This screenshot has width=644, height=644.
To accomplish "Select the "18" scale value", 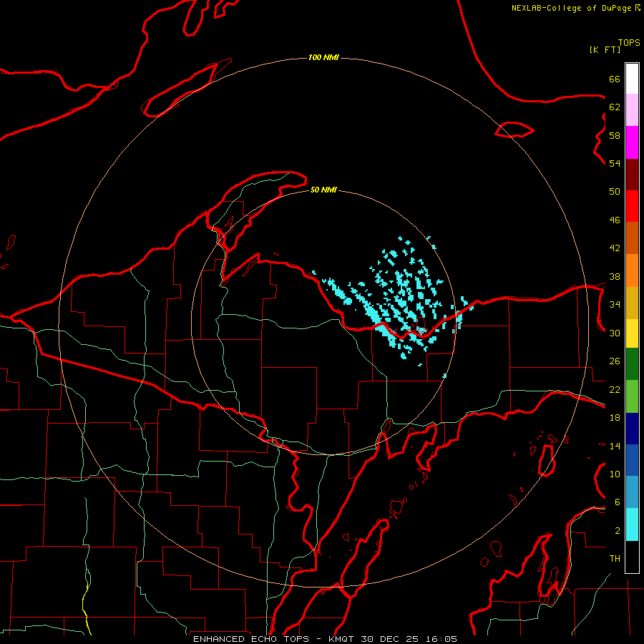I will tap(615, 418).
